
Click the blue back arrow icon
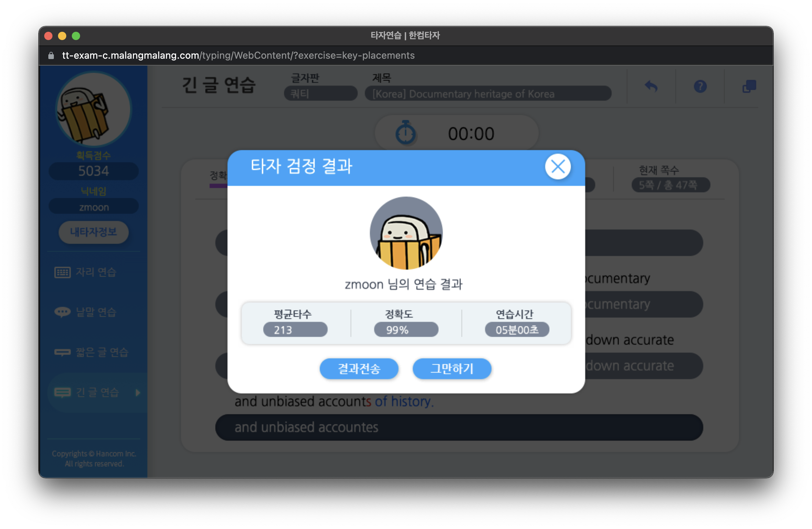point(651,86)
